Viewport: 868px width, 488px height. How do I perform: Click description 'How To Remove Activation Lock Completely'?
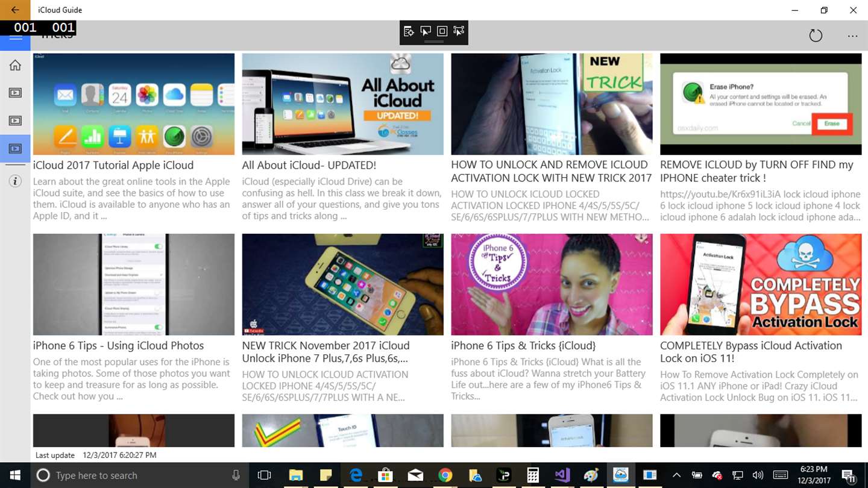[759, 386]
